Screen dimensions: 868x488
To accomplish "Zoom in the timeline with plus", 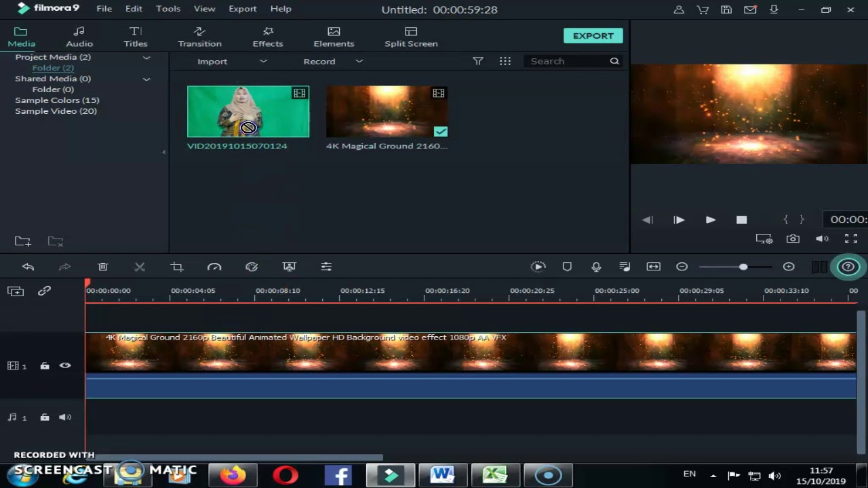I will 789,267.
